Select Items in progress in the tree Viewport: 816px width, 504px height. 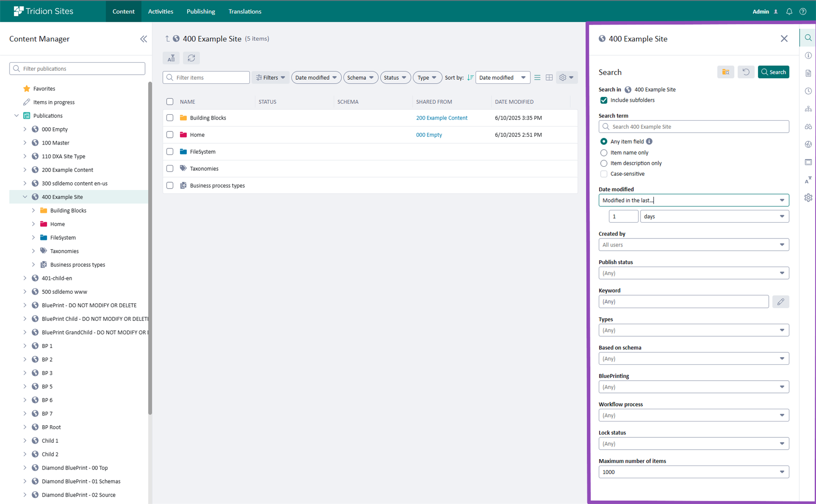[54, 102]
